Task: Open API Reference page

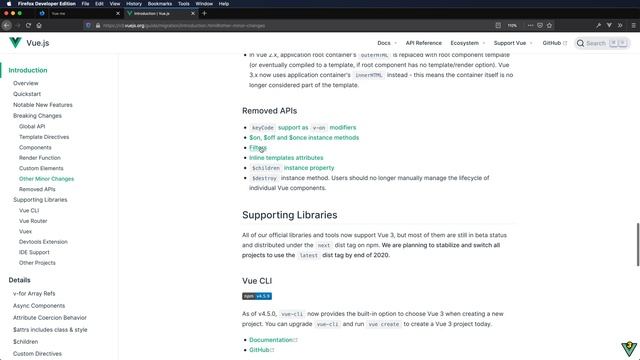Action: (x=424, y=43)
